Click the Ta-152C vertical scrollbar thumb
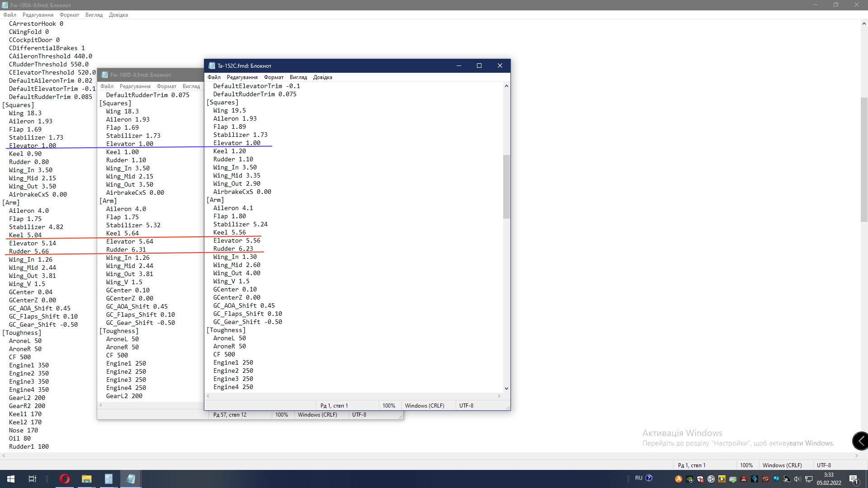 [x=506, y=187]
